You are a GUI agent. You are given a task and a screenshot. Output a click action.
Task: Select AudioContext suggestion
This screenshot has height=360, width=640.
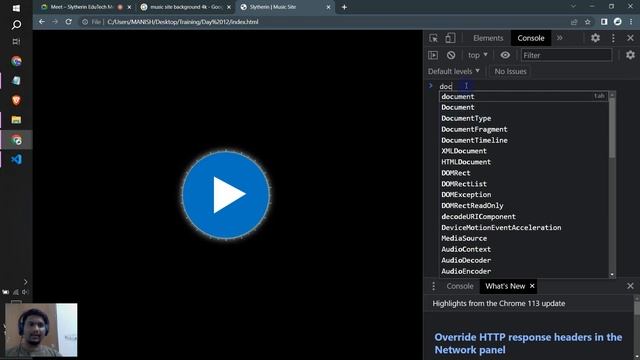click(x=524, y=249)
